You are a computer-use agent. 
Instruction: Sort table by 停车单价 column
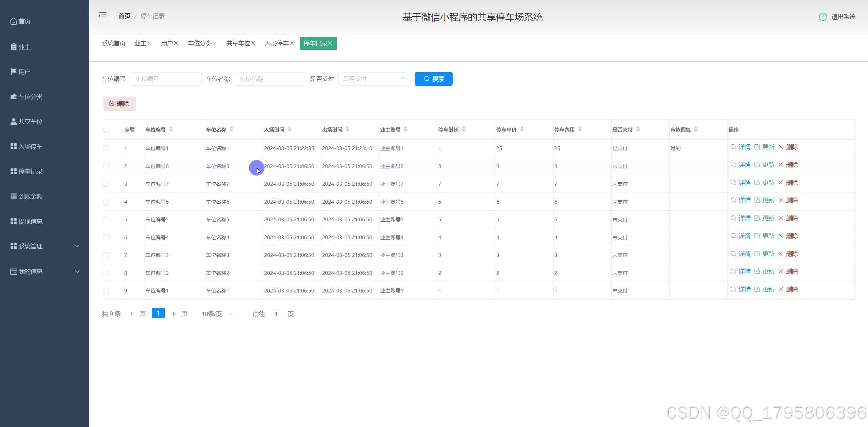point(522,129)
